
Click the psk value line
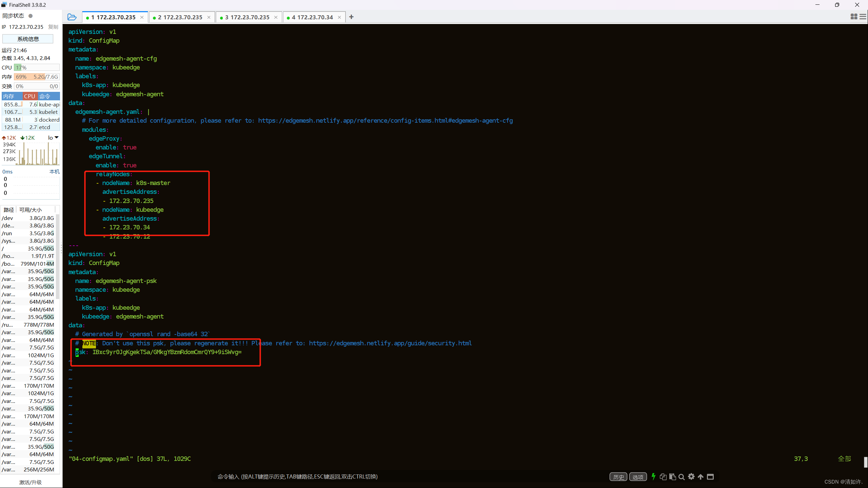158,352
